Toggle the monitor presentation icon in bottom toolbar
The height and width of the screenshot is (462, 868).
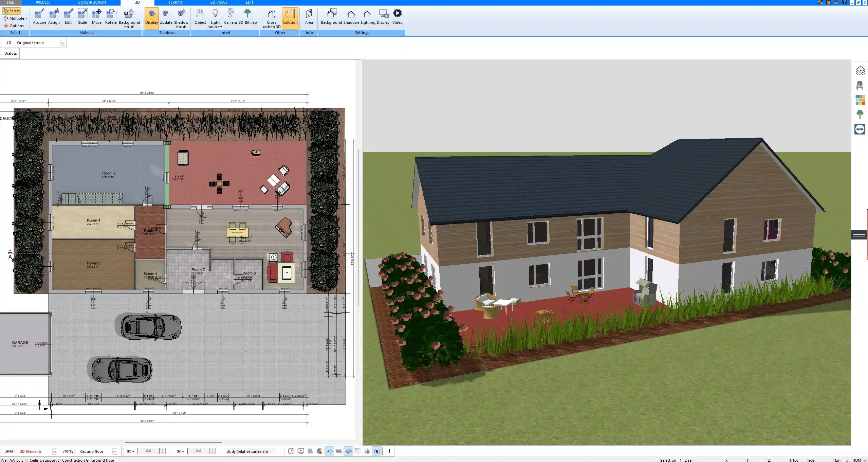[301, 451]
